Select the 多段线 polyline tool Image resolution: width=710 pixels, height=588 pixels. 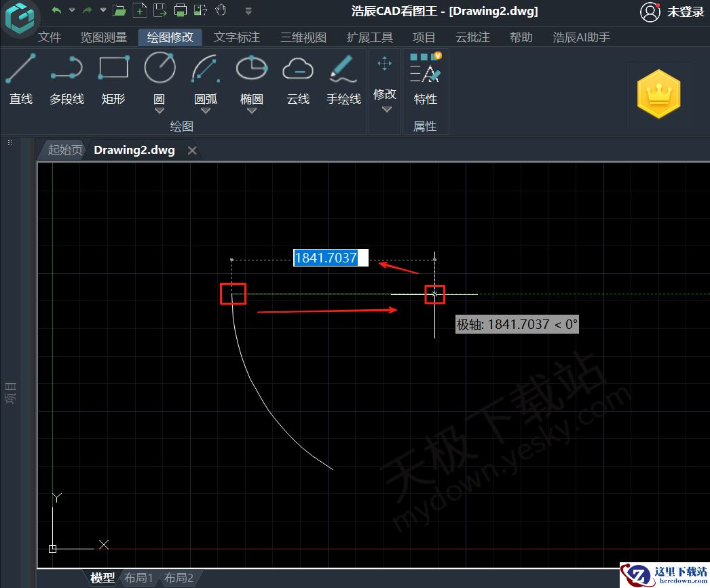click(67, 79)
